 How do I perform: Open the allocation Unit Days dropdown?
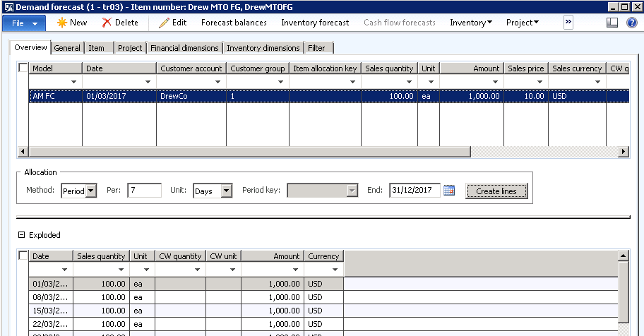click(x=226, y=191)
